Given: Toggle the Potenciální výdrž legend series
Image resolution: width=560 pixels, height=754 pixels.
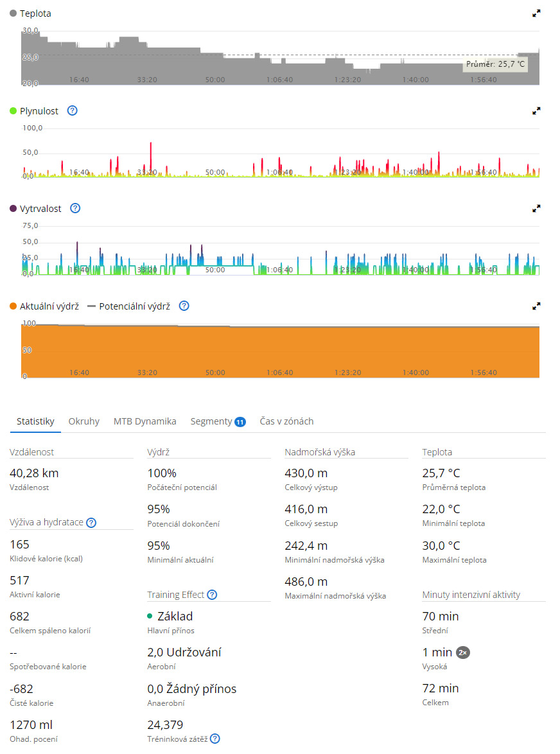Looking at the screenshot, I should pos(128,306).
